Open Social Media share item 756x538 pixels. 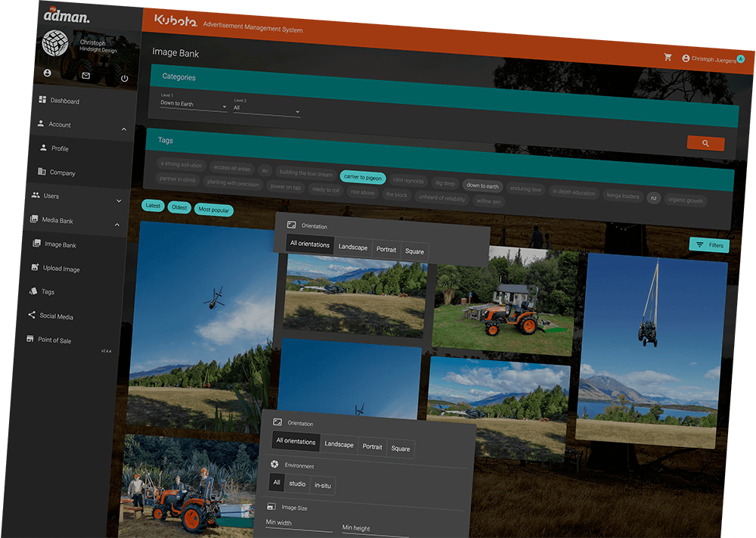pos(56,316)
